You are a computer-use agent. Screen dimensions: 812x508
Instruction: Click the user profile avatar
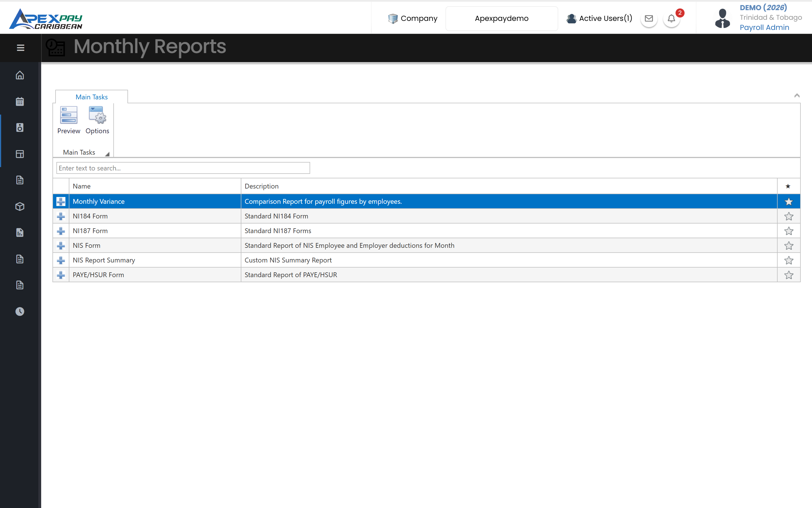pos(722,18)
